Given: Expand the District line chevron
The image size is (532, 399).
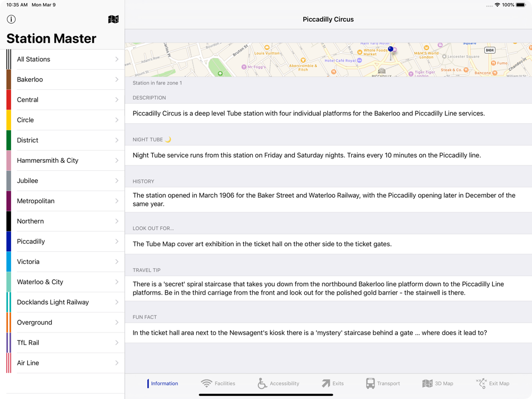Looking at the screenshot, I should click(x=117, y=140).
